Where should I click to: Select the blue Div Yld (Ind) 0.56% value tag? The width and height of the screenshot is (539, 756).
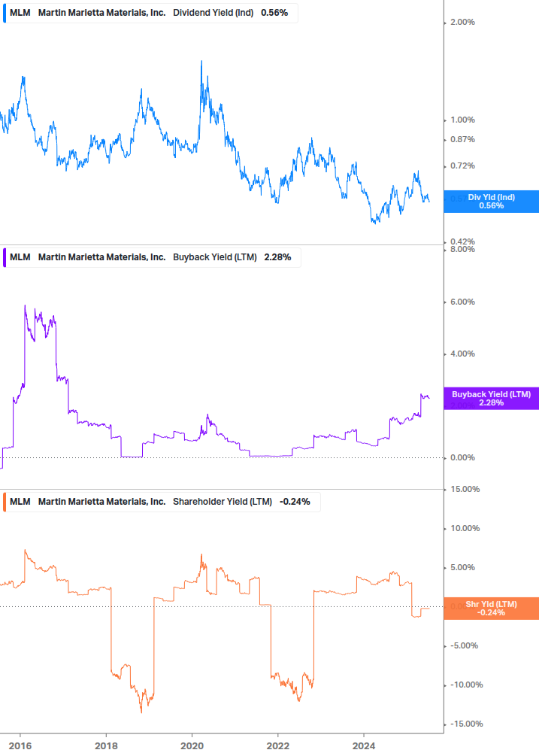tap(492, 202)
